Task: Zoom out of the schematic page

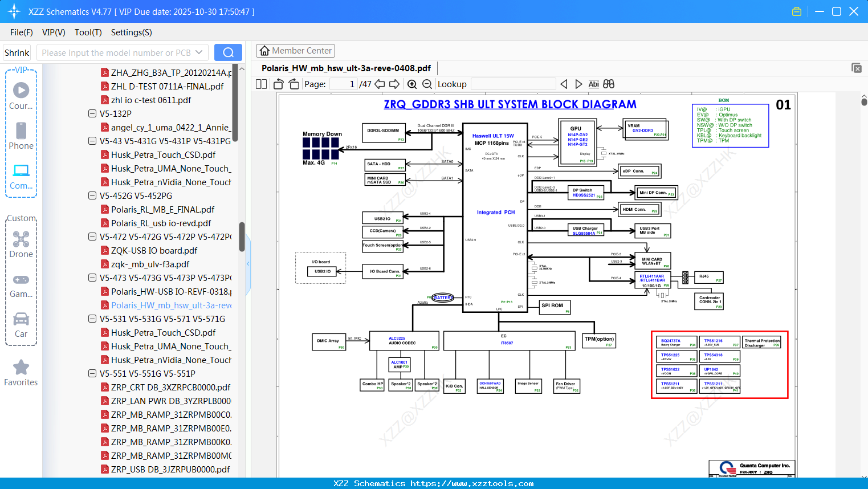Action: [427, 84]
